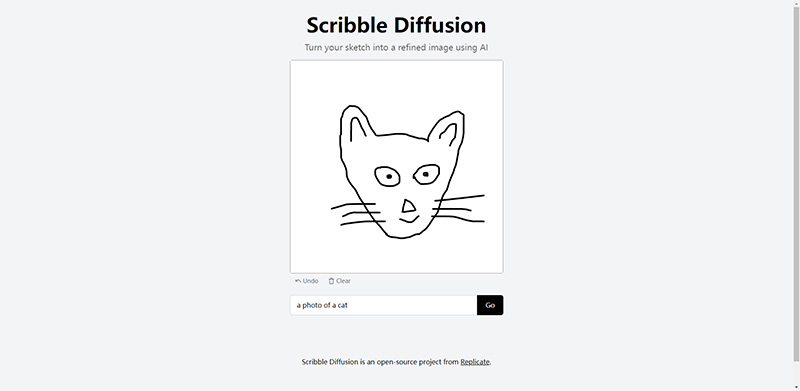Click the scrollbar down arrow
800x391 pixels.
[x=796, y=387]
